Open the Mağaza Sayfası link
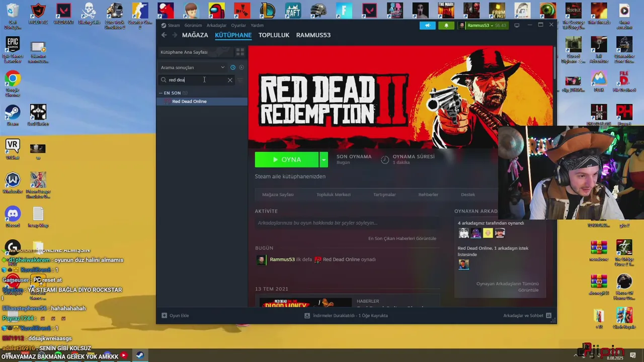 pos(278,195)
